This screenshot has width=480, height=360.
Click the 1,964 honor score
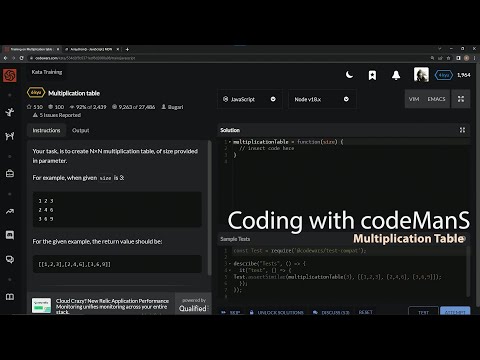point(464,75)
